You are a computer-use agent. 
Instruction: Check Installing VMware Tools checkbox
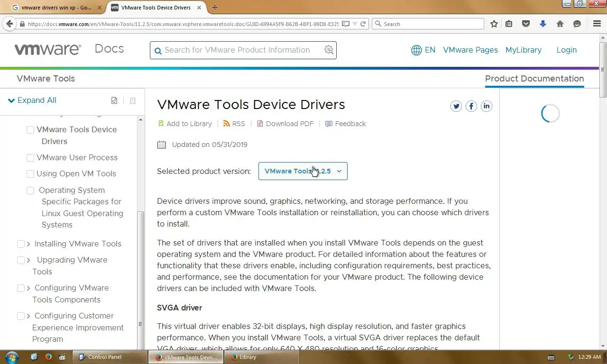(x=21, y=244)
